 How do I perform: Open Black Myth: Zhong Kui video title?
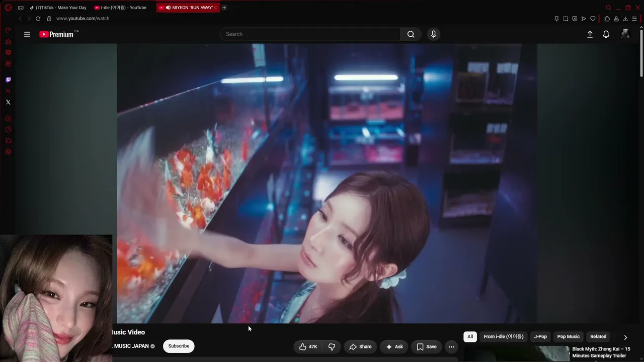point(601,352)
